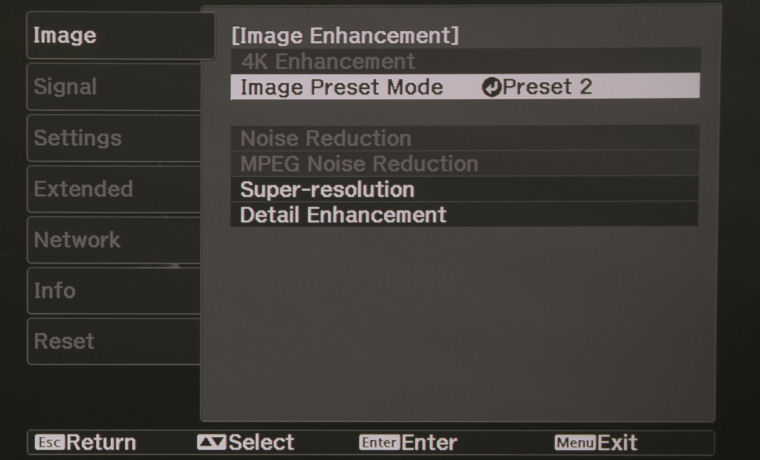Open the Extended menu tab
Image resolution: width=760 pixels, height=460 pixels.
(x=110, y=189)
